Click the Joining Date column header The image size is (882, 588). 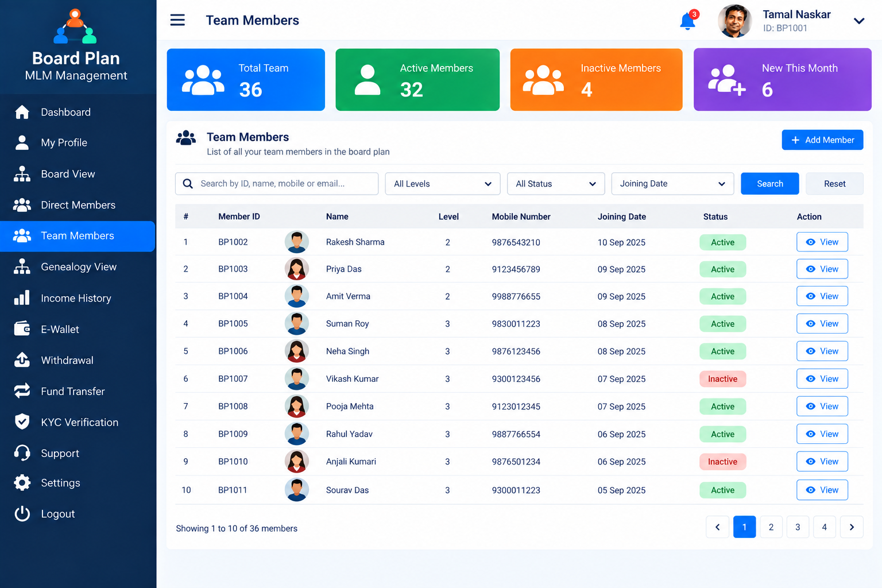(621, 216)
